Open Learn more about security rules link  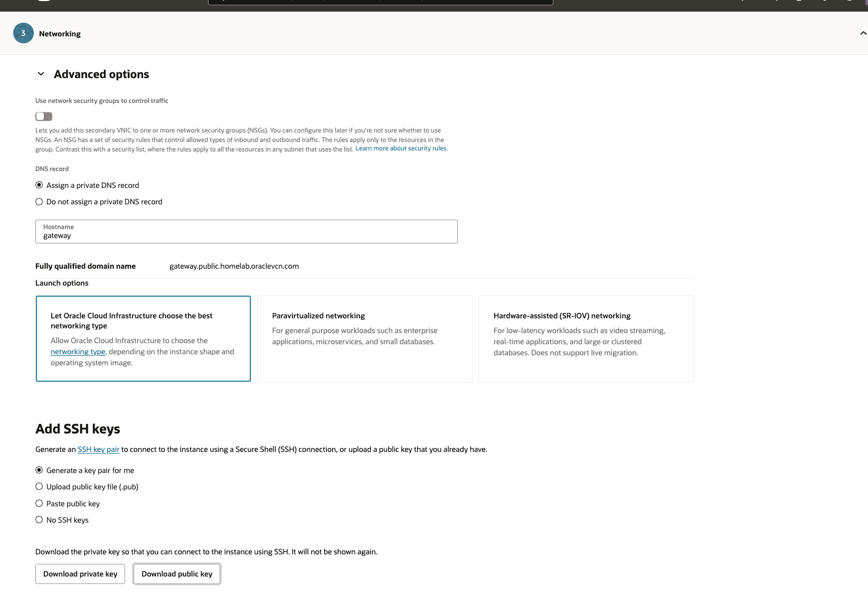(x=401, y=149)
